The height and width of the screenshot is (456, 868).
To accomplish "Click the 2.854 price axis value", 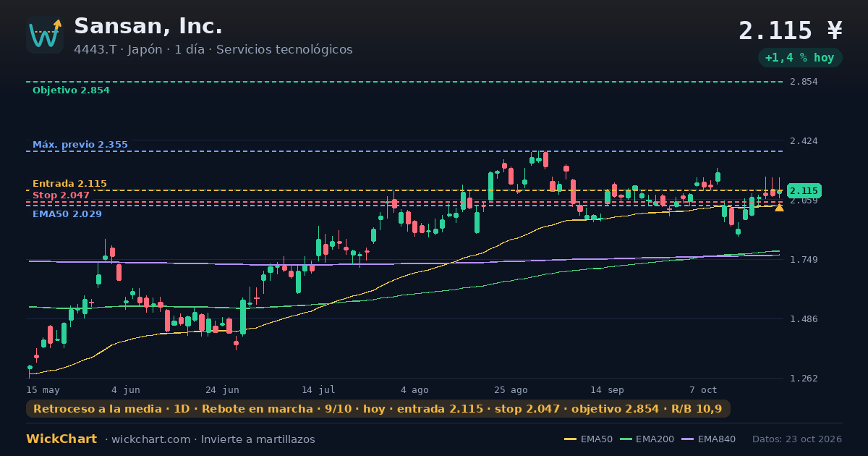I will pos(804,82).
